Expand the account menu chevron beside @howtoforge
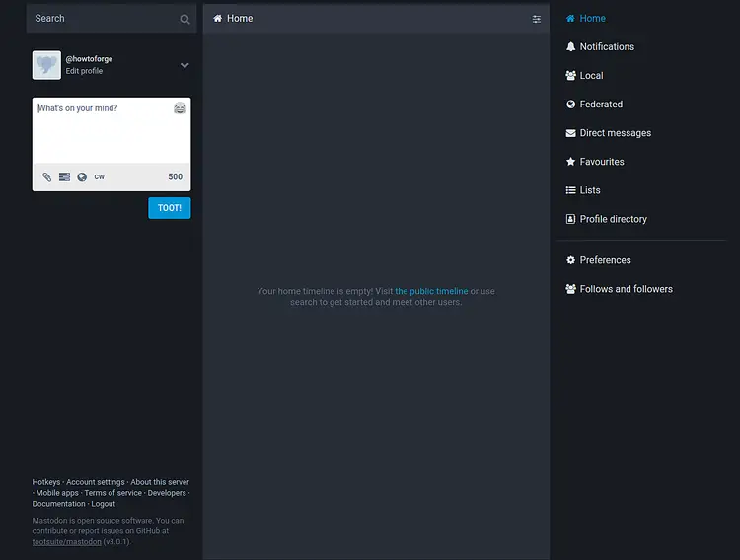Viewport: 740px width, 560px height. click(185, 65)
